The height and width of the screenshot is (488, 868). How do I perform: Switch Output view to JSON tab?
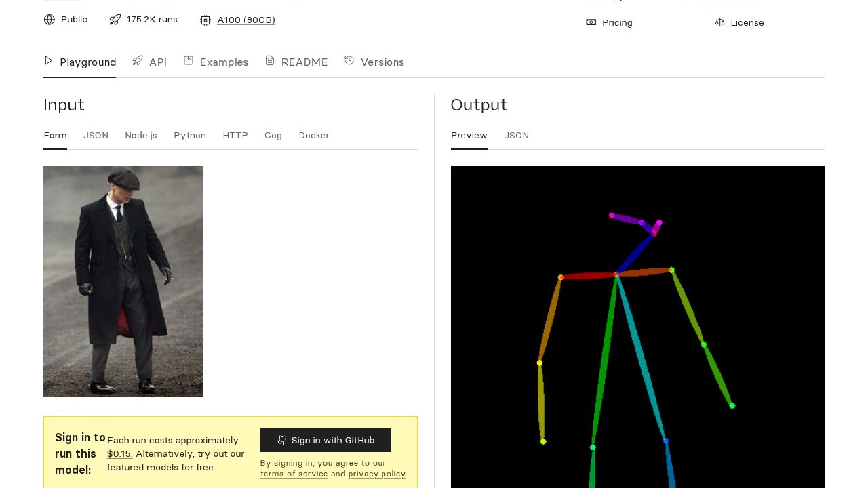tap(516, 136)
